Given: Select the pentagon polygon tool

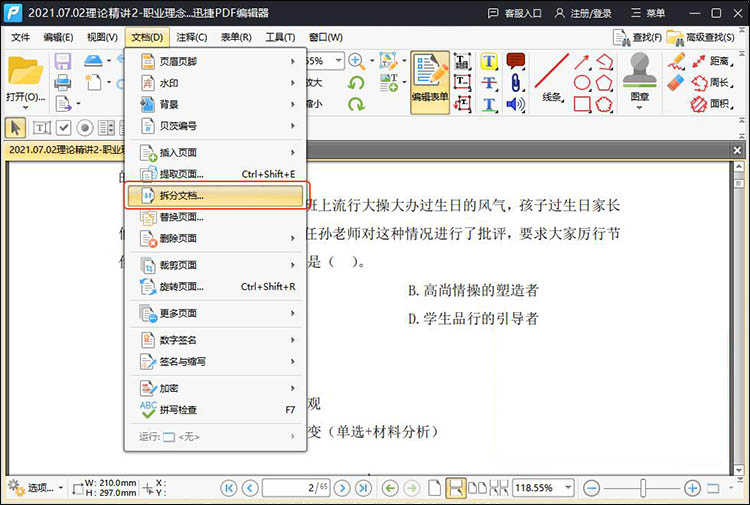Looking at the screenshot, I should pos(605,83).
